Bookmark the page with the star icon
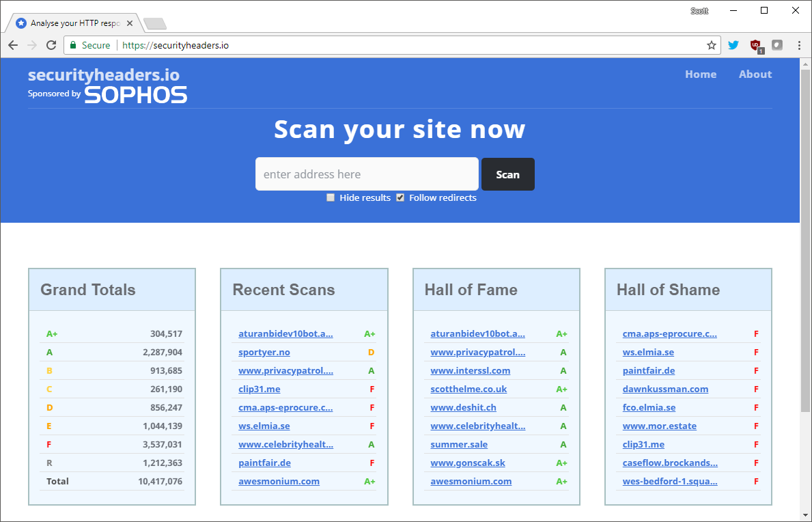The height and width of the screenshot is (522, 812). point(712,44)
